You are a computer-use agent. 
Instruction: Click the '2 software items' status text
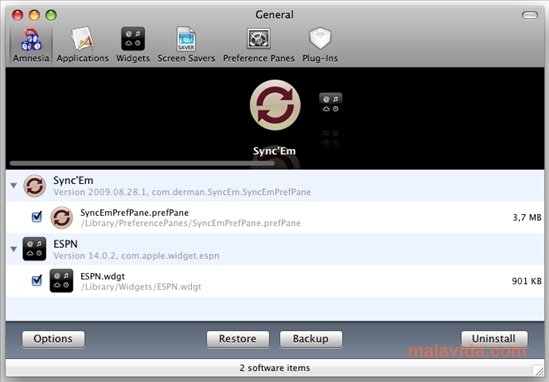(275, 368)
